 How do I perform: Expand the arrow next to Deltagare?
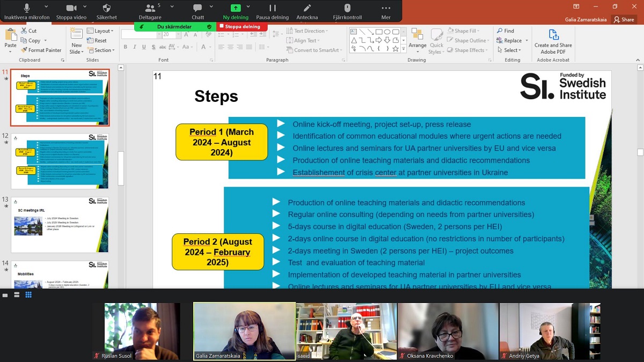pyautogui.click(x=172, y=7)
